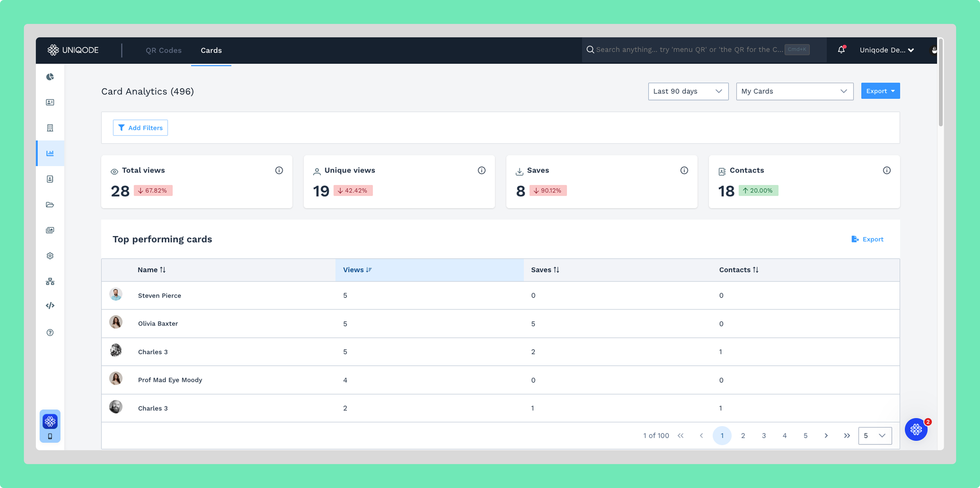Sort table by Name column

coord(151,270)
